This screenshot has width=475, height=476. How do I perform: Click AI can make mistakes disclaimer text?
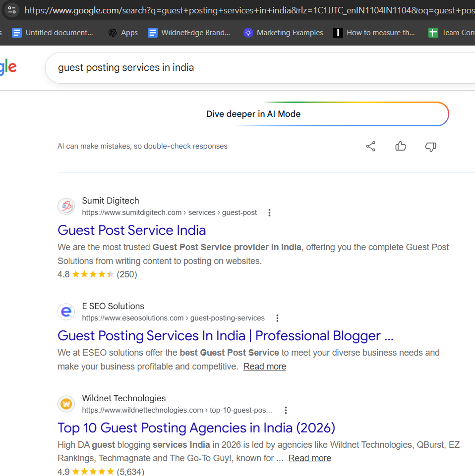point(142,146)
